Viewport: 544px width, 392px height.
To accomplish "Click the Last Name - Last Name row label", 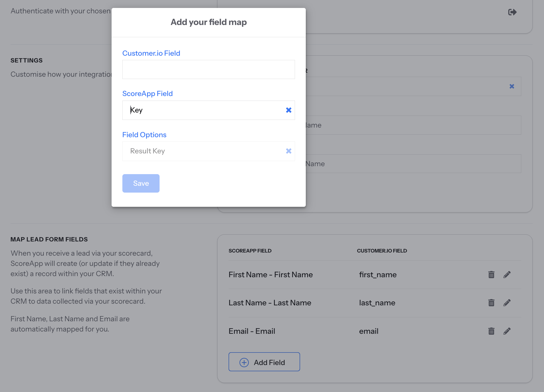I will pos(270,303).
